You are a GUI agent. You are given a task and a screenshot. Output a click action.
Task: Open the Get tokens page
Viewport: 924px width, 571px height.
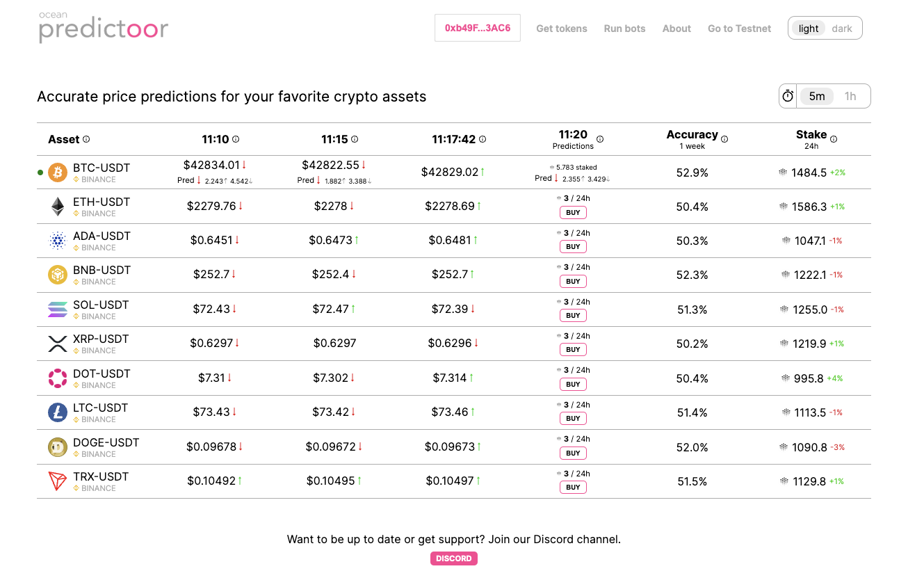tap(562, 29)
